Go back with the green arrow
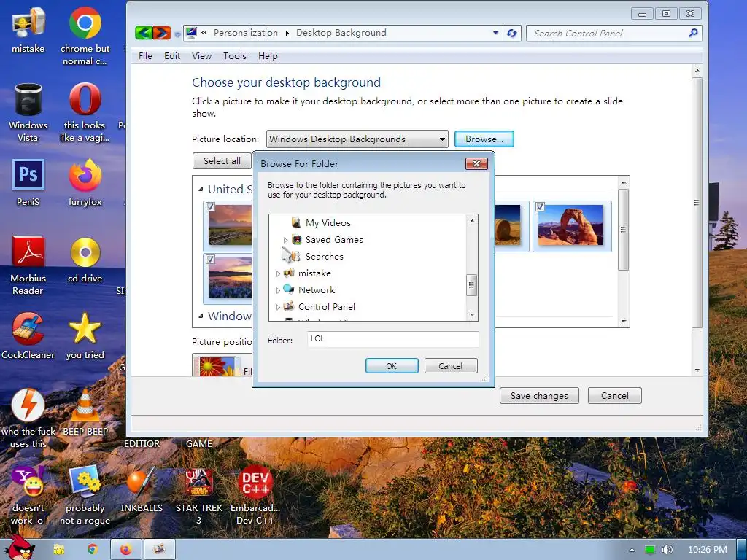This screenshot has width=747, height=560. (x=144, y=33)
